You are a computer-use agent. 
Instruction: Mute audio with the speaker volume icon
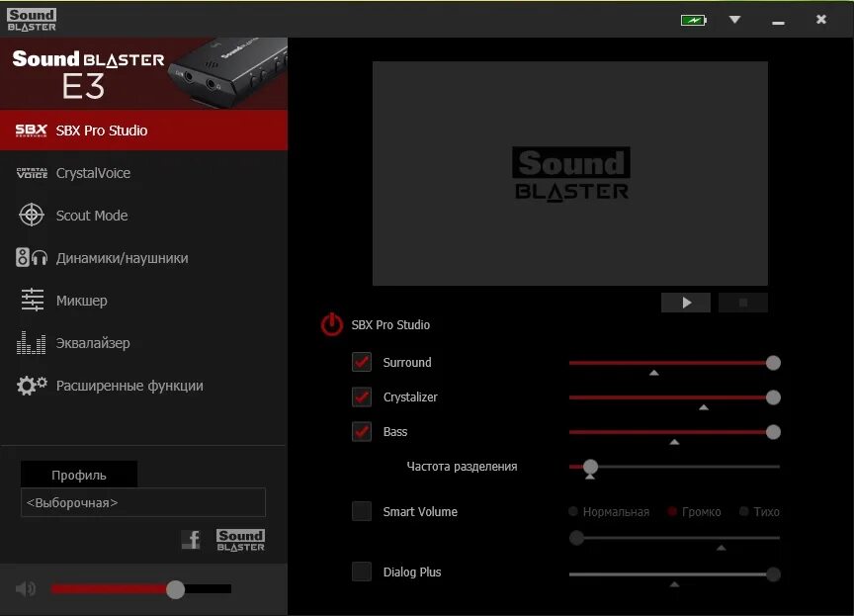click(26, 588)
